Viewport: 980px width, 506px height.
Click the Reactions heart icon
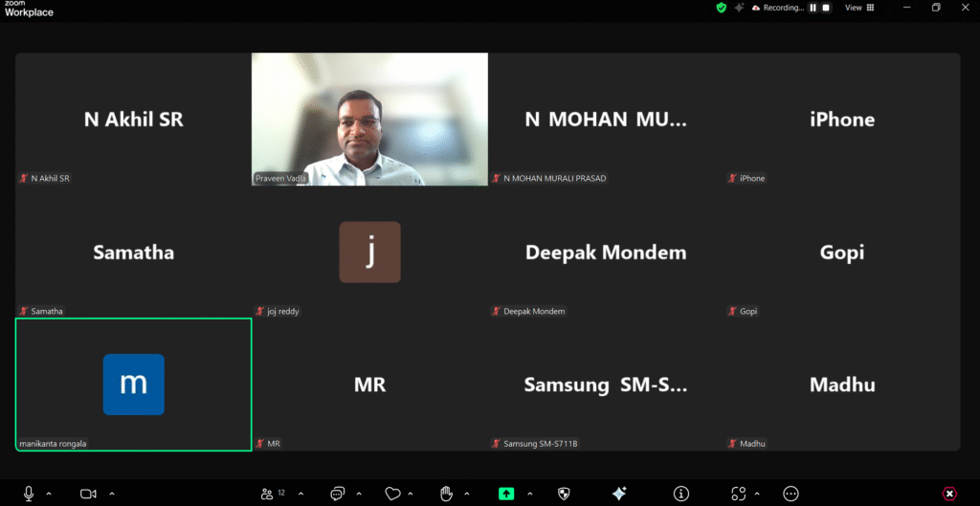pos(391,494)
